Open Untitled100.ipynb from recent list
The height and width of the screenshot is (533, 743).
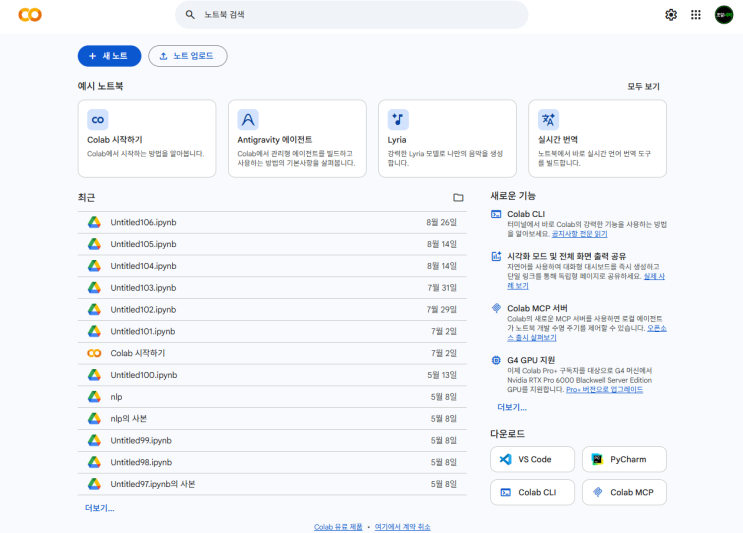[272, 375]
